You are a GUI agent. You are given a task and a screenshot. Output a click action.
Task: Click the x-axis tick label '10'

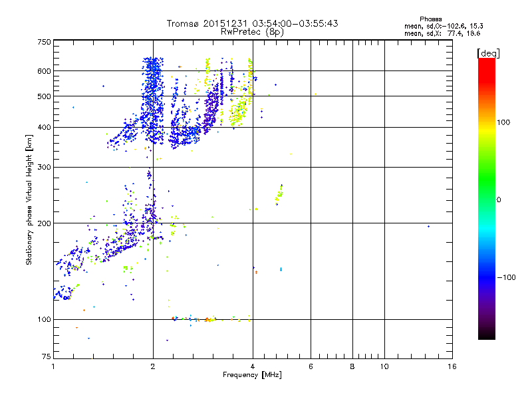384,366
